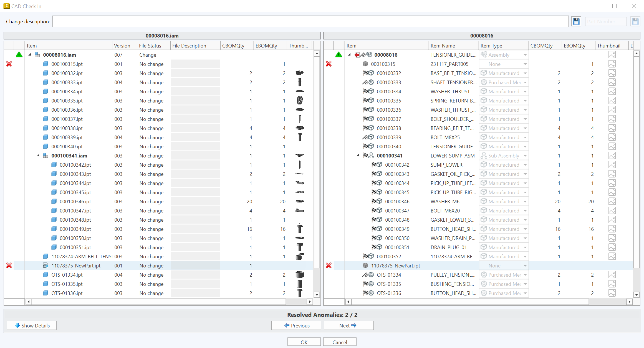Screen dimensions: 644x348
Task: Click in the Change description field
Action: click(x=310, y=21)
